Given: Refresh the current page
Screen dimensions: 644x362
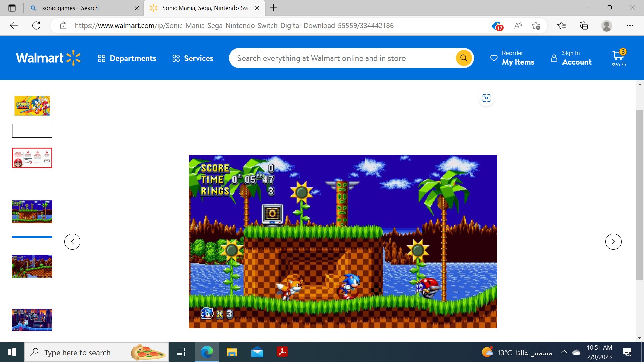Looking at the screenshot, I should (x=36, y=26).
